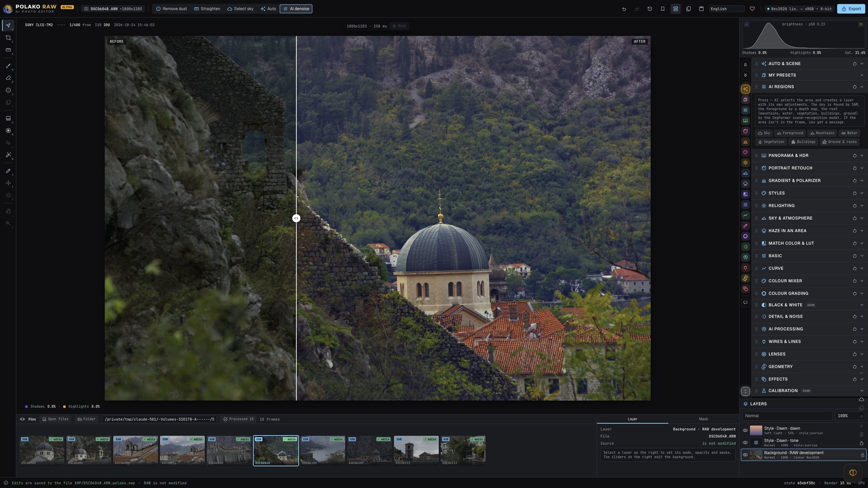Click the cloud icon above Layers panel

(861, 399)
